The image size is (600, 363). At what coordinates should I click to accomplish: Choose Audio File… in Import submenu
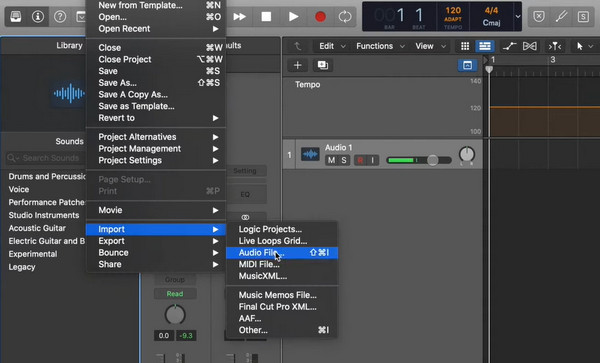pos(282,253)
